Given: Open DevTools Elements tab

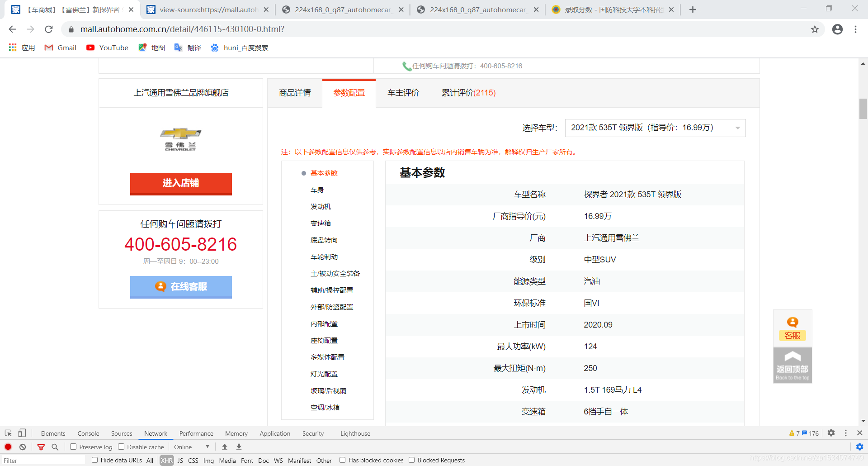Looking at the screenshot, I should pos(53,433).
